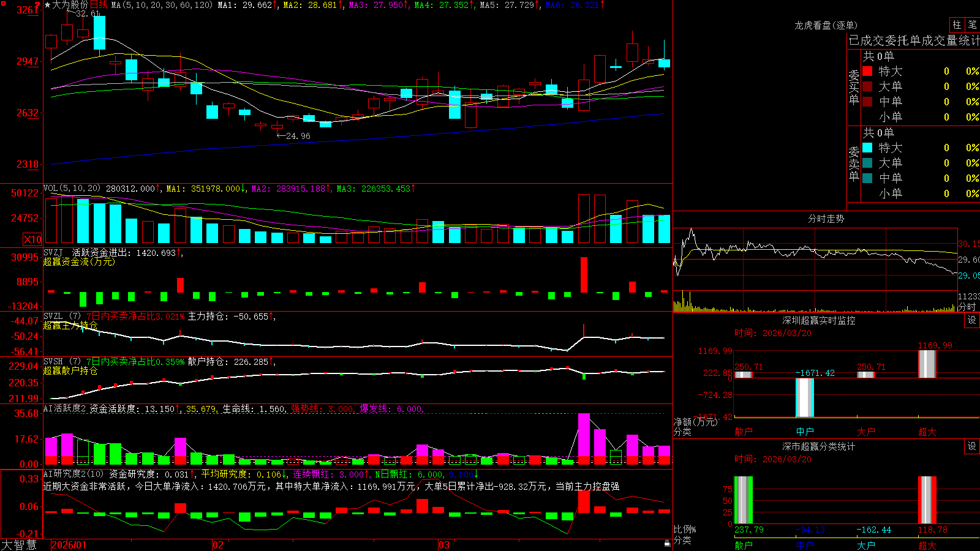Click the 爆发线: 6.000 label
The image size is (980, 551).
tap(391, 408)
